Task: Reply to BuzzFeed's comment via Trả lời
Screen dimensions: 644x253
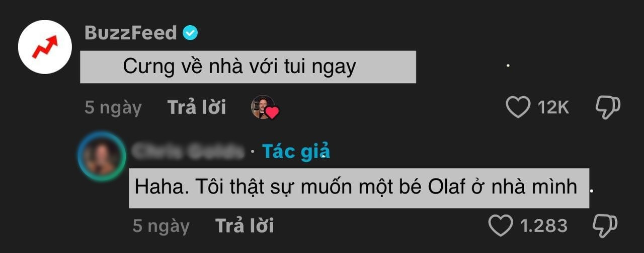Action: click(196, 107)
